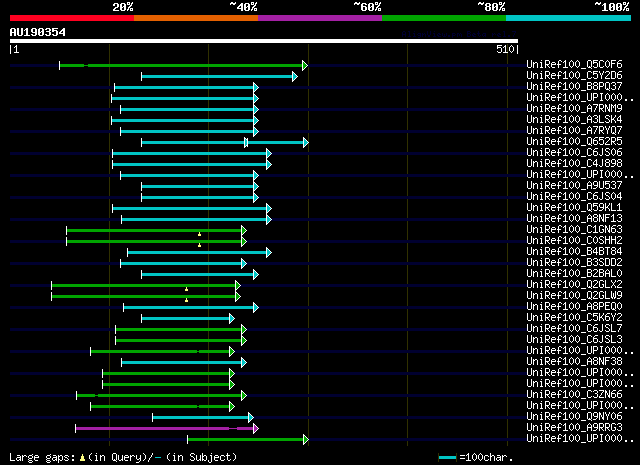Click the red 20% identity legend segment

pos(72,18)
